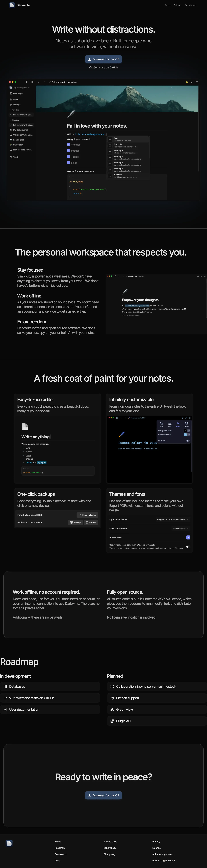This screenshot has height=868, width=207.
Task: Click the bottom Download for macOS button
Action: 103,795
